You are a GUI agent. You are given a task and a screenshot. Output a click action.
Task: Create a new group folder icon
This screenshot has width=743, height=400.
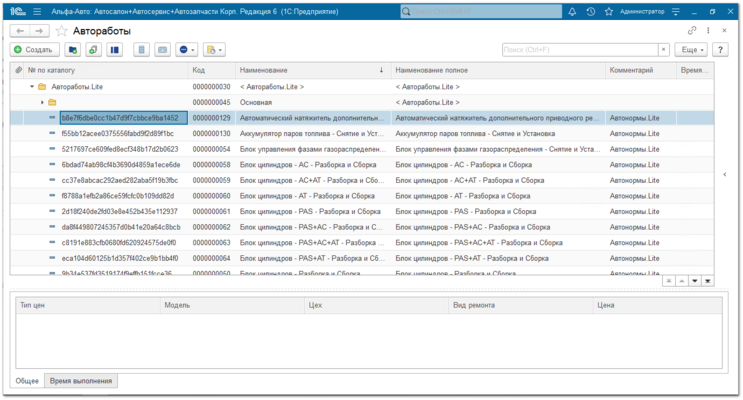click(x=72, y=50)
